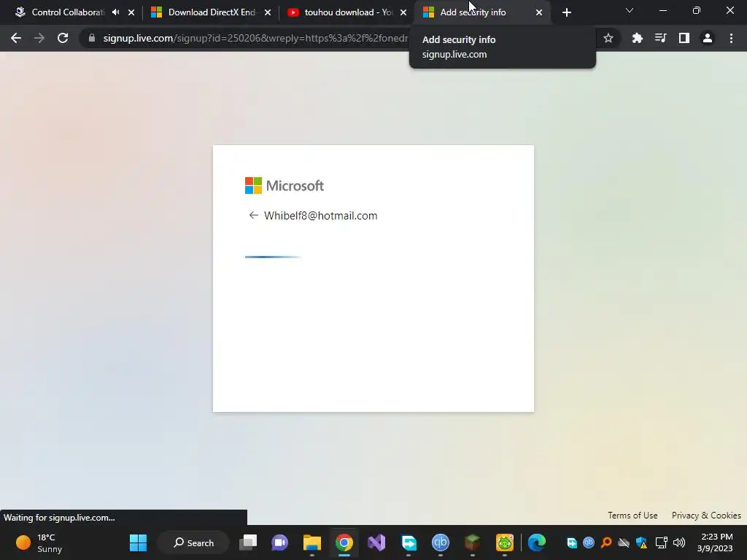Open Task View on the taskbar
This screenshot has height=560, width=747.
click(x=248, y=542)
